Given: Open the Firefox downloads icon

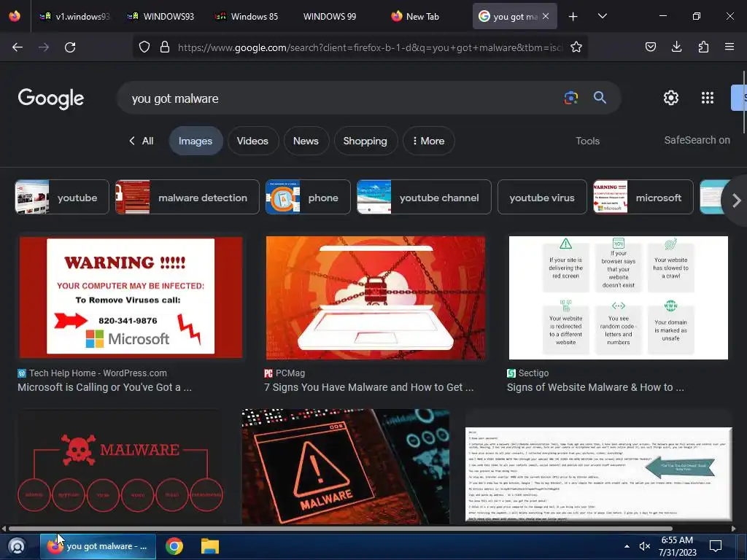Looking at the screenshot, I should [x=676, y=47].
